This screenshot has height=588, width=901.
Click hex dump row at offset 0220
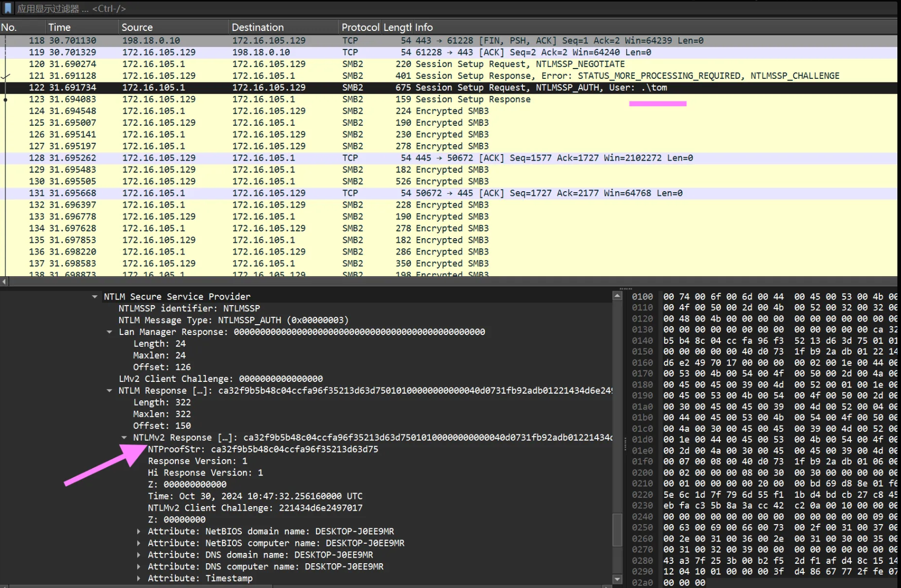pyautogui.click(x=764, y=495)
